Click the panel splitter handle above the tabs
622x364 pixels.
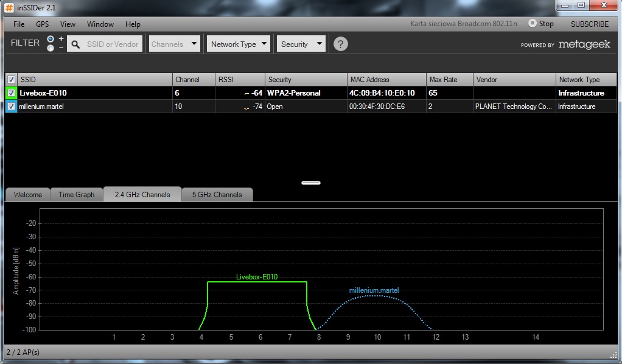pos(311,183)
